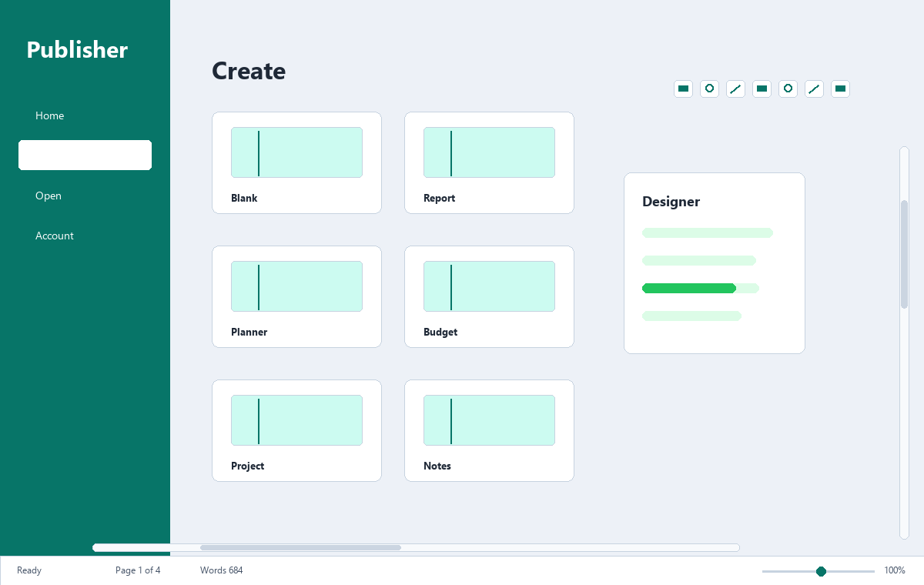Select the leftmost rectangle shape icon
The width and height of the screenshot is (924, 585).
(683, 89)
